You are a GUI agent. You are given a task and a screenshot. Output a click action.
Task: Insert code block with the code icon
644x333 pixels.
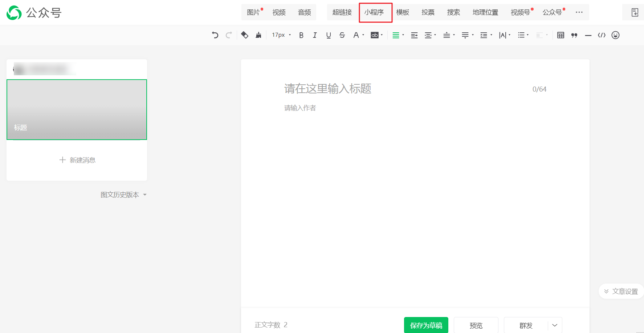[x=602, y=35]
